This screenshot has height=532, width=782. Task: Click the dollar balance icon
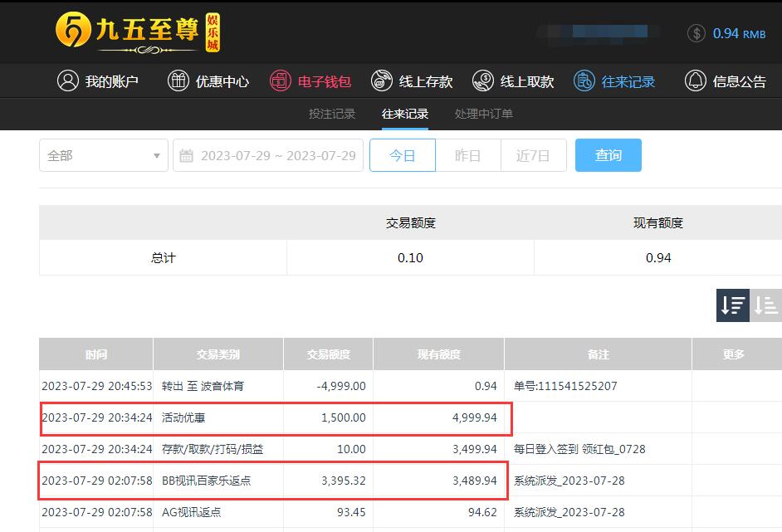[x=696, y=33]
